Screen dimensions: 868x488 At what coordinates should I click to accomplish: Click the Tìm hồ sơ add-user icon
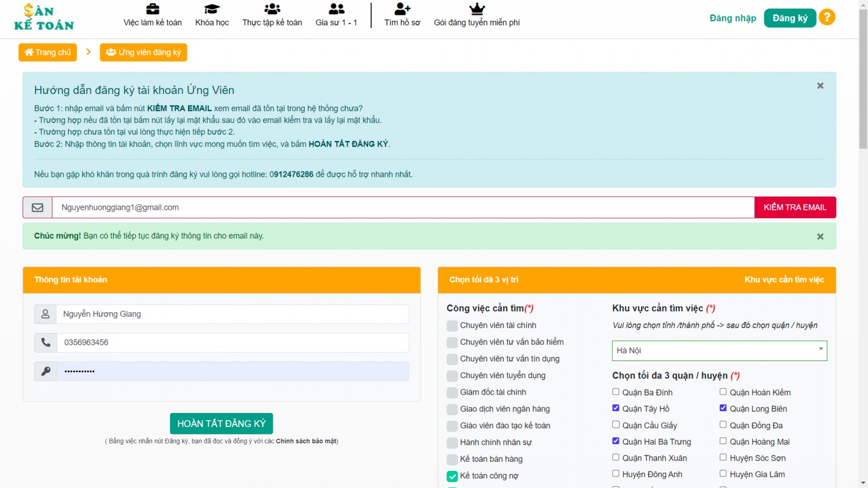(402, 9)
